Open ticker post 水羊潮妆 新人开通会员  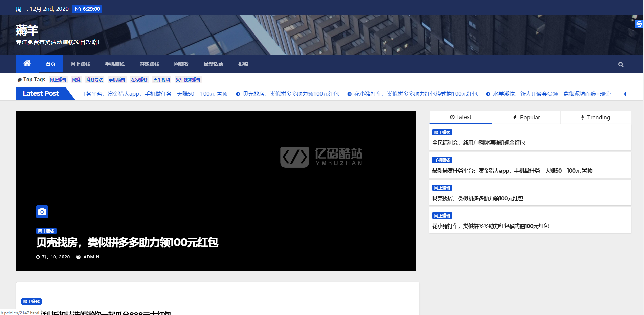coord(552,94)
